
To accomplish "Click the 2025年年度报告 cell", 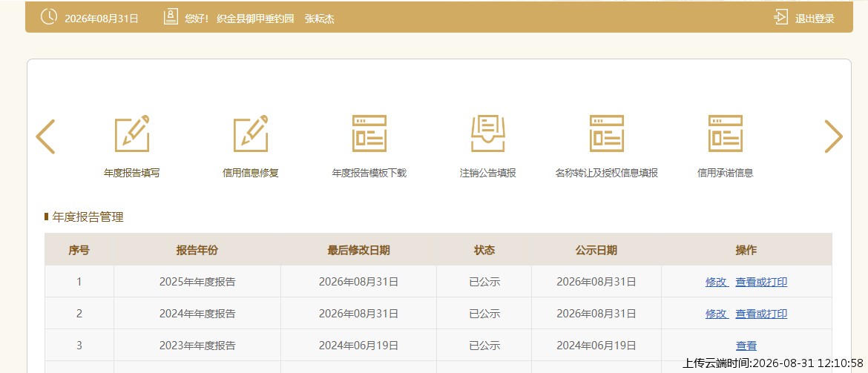I will point(197,282).
